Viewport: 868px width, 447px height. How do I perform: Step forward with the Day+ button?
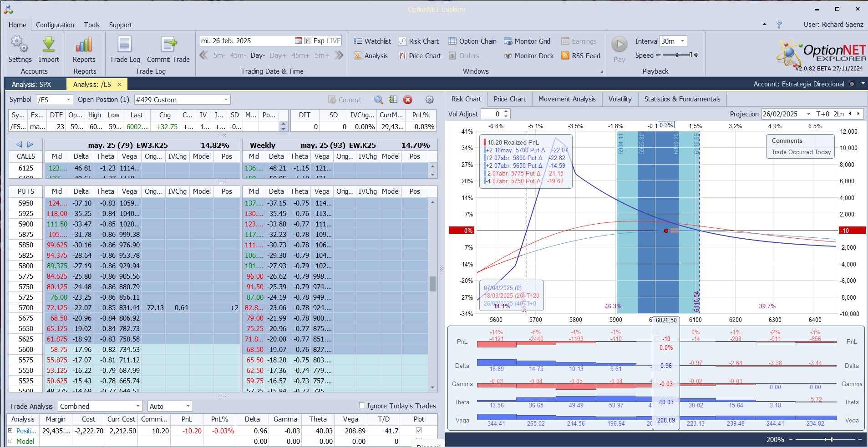click(278, 55)
